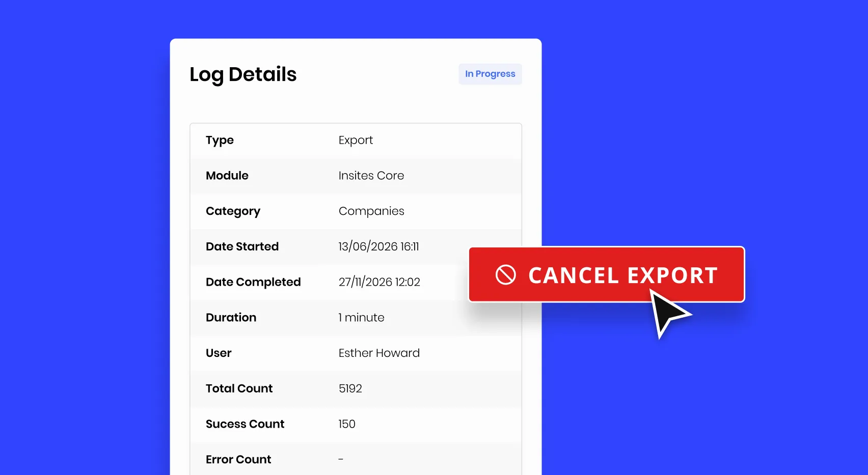Viewport: 868px width, 475px height.
Task: Click the Module row label
Action: click(227, 176)
